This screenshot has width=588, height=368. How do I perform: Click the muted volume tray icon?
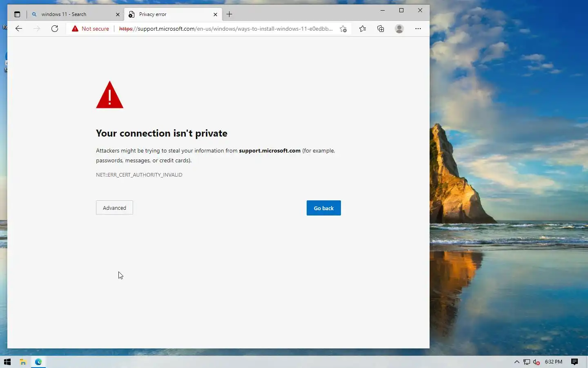click(x=537, y=362)
